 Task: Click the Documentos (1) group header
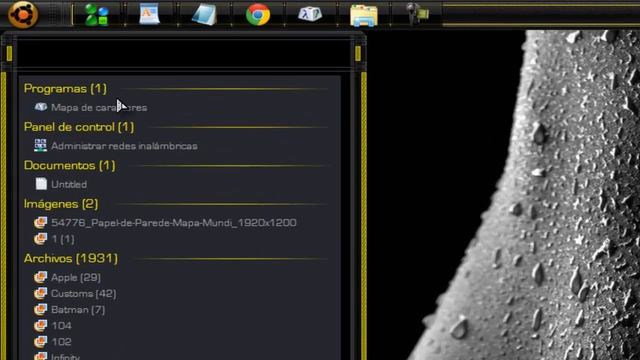70,165
